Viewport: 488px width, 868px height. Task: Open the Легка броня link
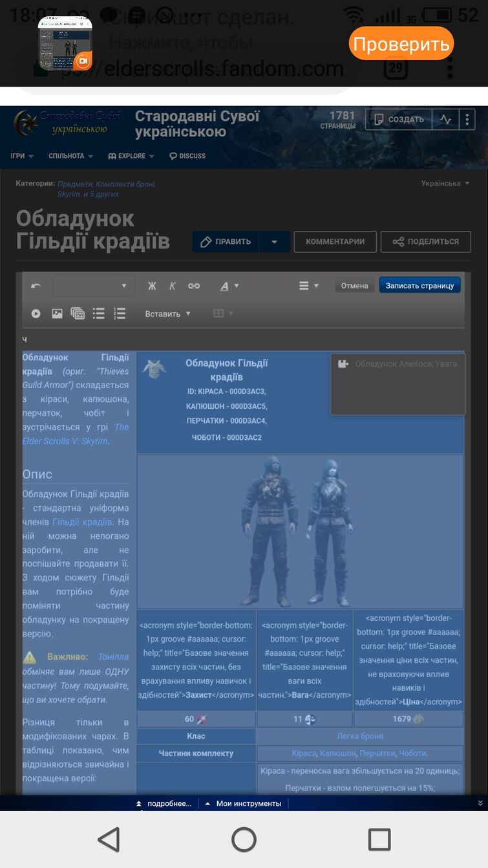(x=360, y=736)
